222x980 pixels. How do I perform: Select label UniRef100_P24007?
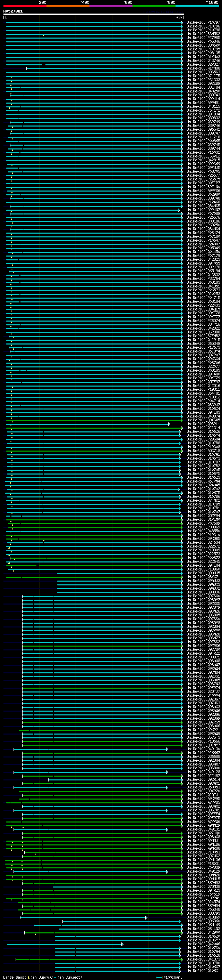203,244
